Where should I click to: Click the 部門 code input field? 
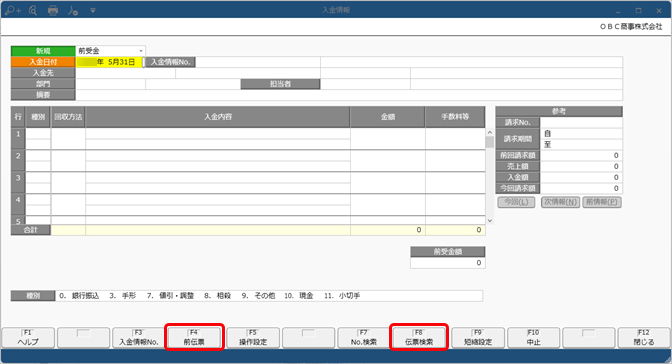[x=111, y=84]
